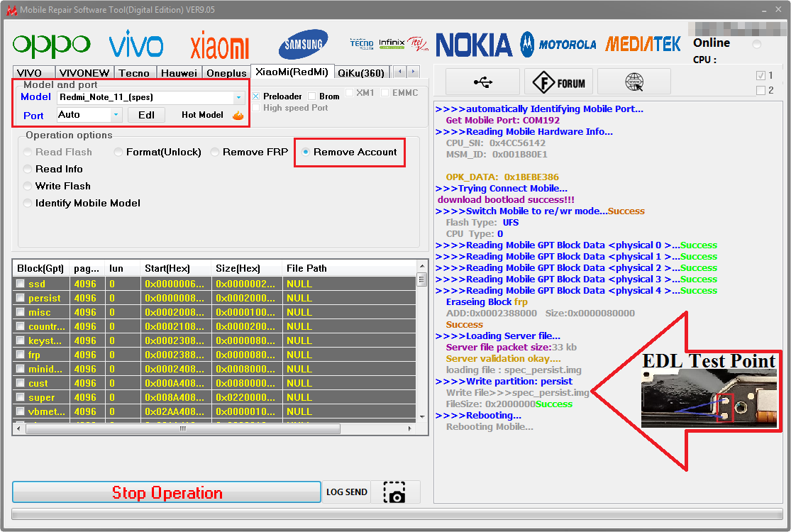Click the Edl button

tap(146, 115)
